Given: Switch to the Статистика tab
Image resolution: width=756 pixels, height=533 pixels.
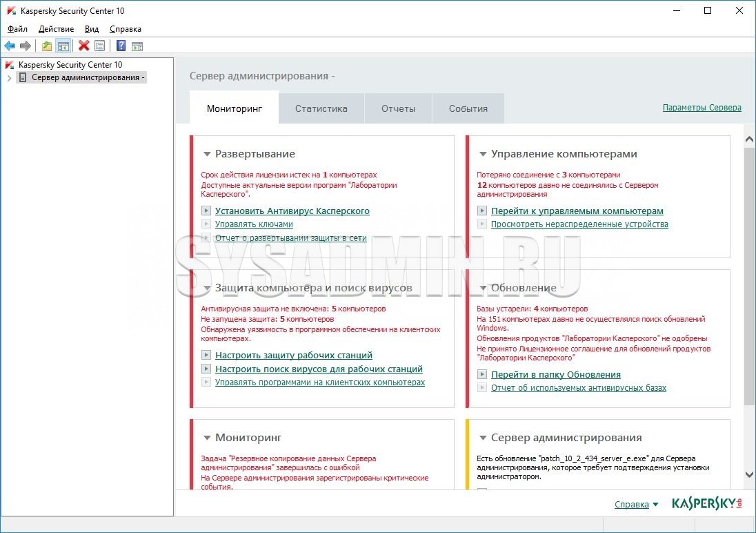Looking at the screenshot, I should point(321,108).
